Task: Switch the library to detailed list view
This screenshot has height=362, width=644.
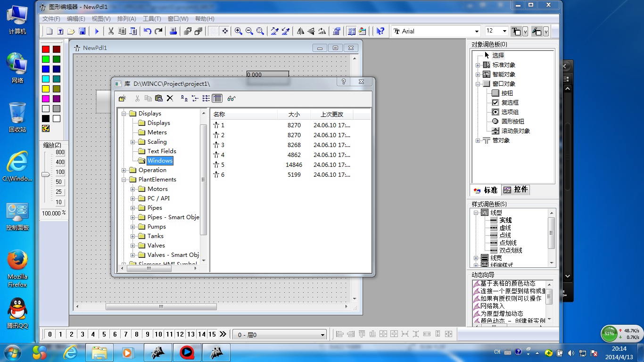Action: coord(217,98)
